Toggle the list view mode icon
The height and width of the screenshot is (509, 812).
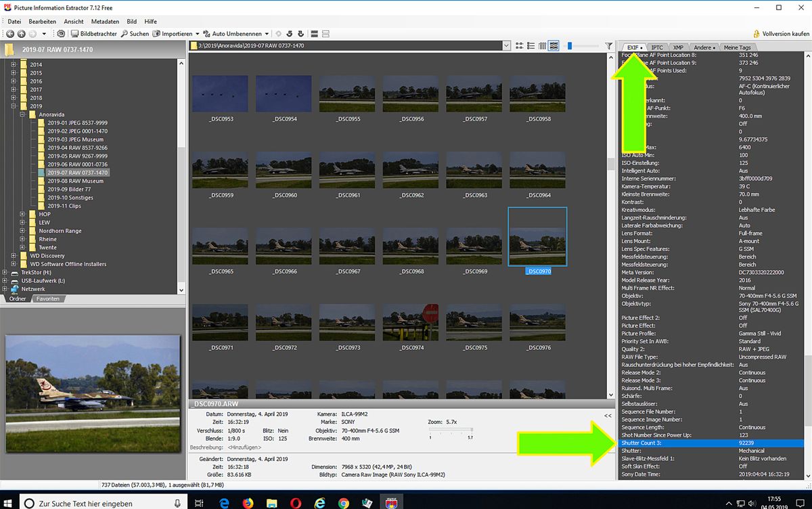(531, 46)
